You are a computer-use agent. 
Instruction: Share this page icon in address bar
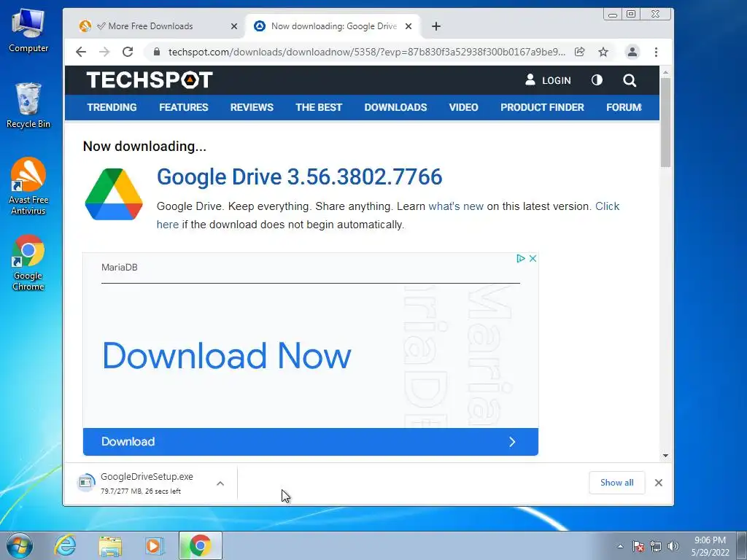[580, 52]
